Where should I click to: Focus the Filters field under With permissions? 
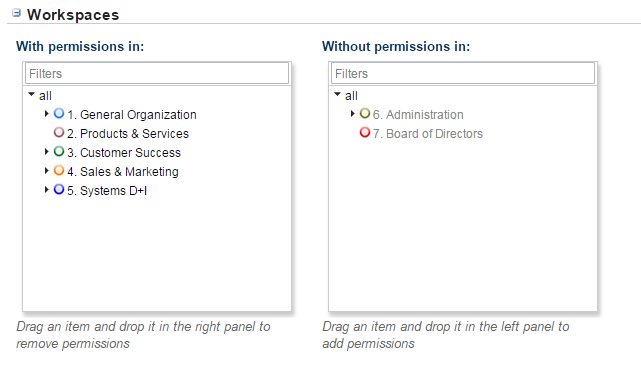point(157,74)
